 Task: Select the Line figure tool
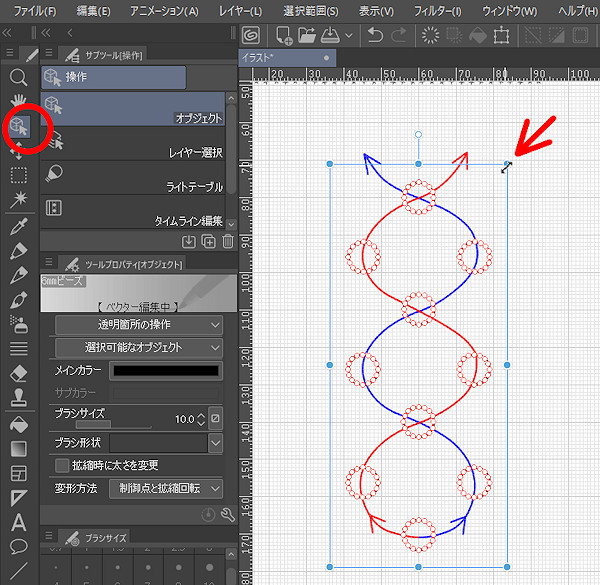pos(18,571)
